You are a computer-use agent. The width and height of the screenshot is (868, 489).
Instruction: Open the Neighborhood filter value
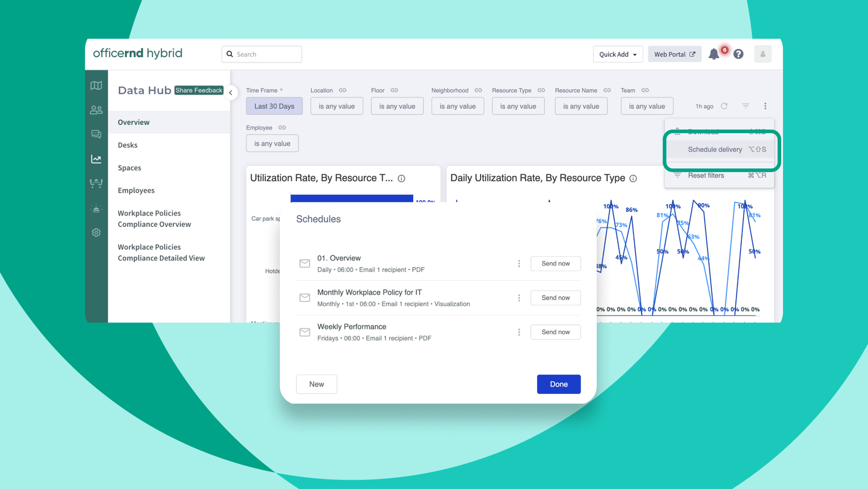pos(458,106)
